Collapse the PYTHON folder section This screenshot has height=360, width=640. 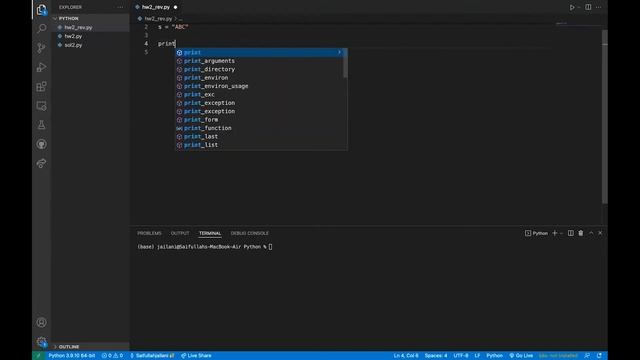click(x=68, y=18)
